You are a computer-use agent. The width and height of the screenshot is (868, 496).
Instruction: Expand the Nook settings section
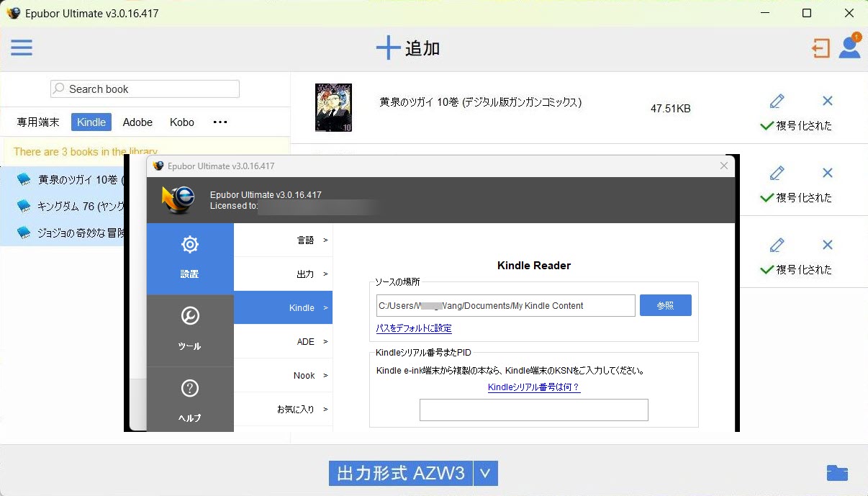coord(283,375)
